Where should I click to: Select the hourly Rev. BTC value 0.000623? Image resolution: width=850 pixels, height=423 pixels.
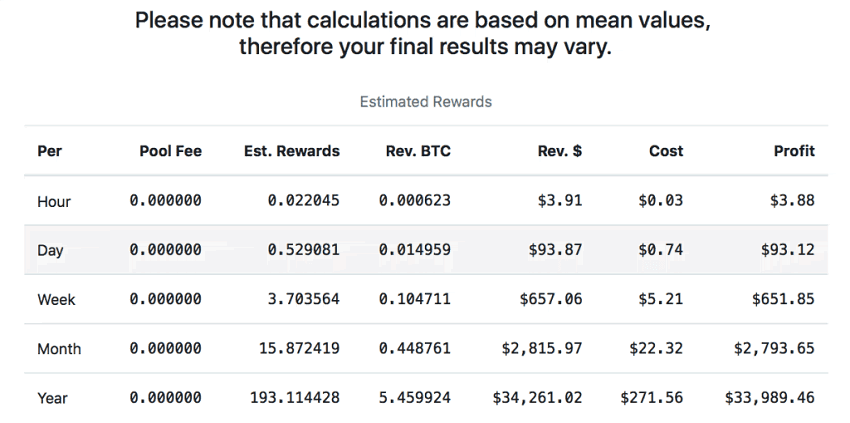415,201
